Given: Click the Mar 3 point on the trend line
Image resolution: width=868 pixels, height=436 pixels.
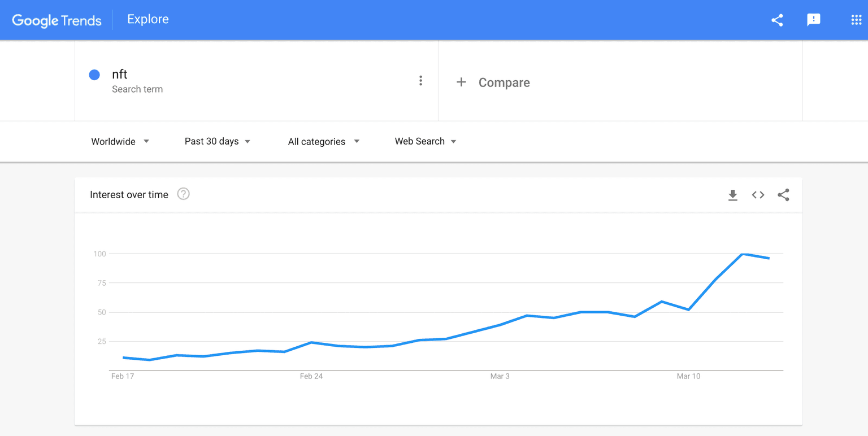Looking at the screenshot, I should [500, 325].
